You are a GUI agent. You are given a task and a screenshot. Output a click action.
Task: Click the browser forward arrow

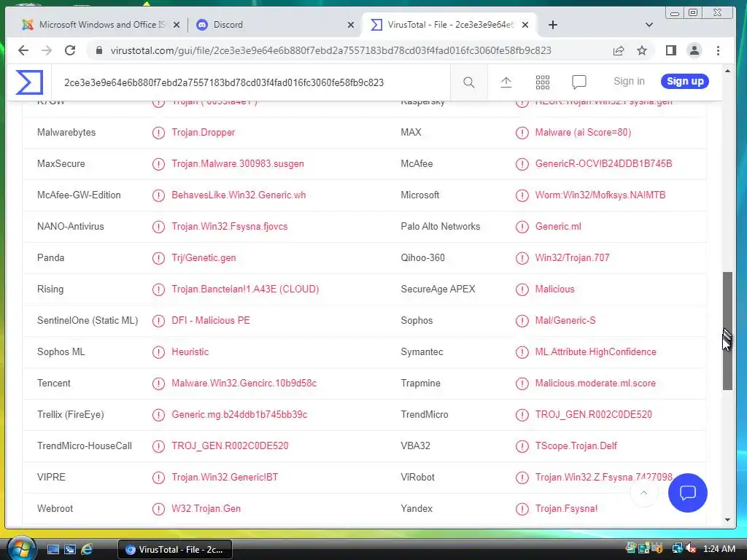tap(46, 50)
